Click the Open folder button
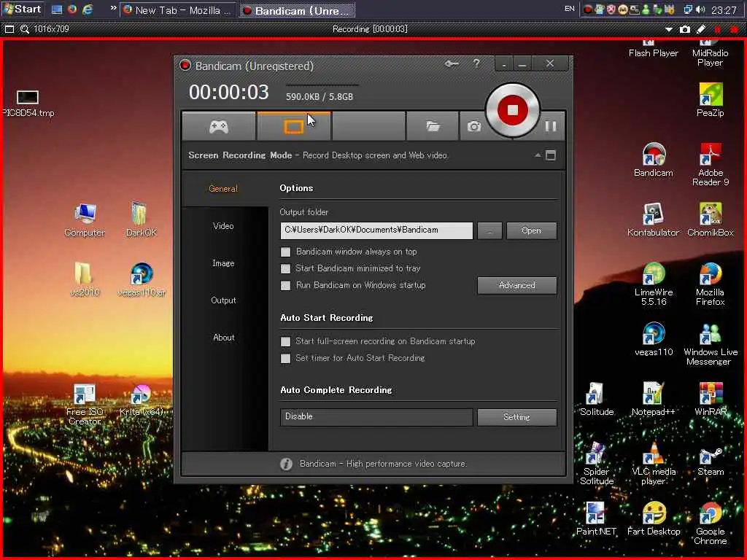 [531, 230]
